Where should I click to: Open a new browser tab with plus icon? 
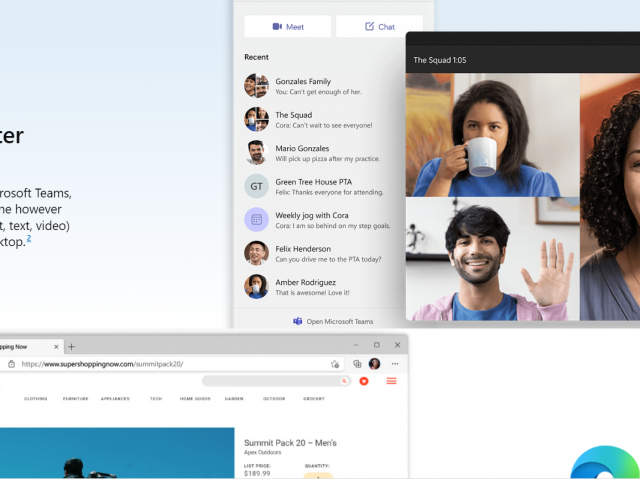[x=71, y=347]
